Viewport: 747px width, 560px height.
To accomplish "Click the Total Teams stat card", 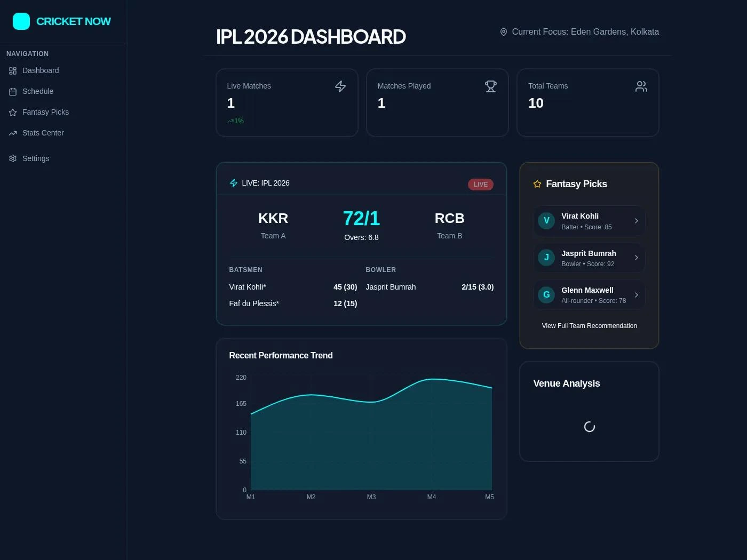I will [588, 102].
